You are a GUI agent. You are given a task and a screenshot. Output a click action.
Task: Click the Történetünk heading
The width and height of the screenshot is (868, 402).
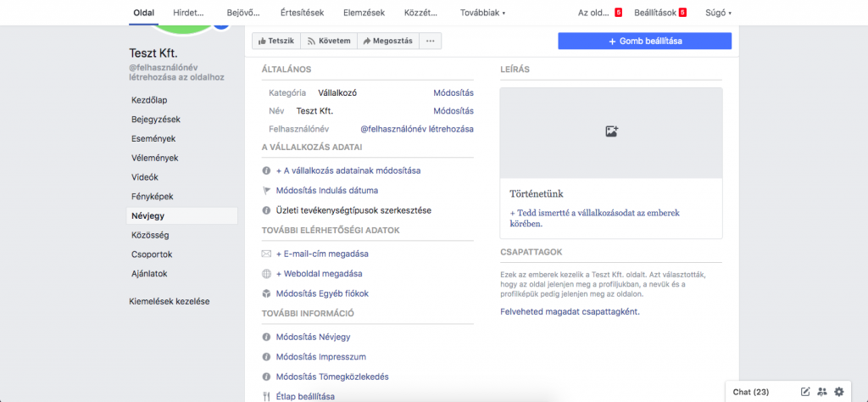pos(537,194)
